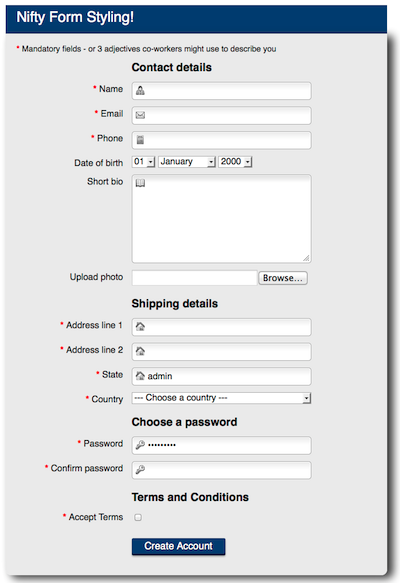Click the phone icon in Phone field
This screenshot has width=400, height=583.
pyautogui.click(x=140, y=140)
